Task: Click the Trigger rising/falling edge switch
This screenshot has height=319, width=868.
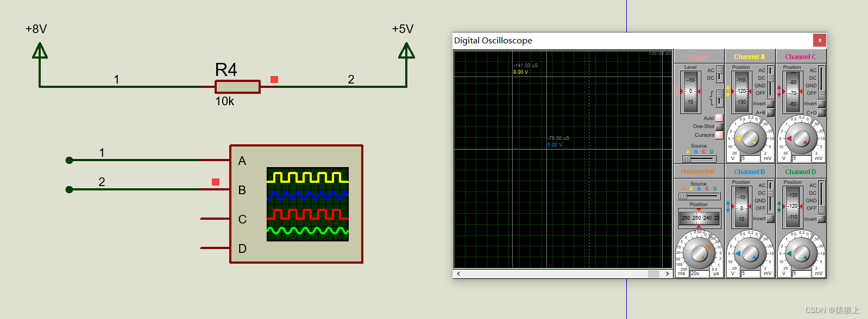Action: pos(719,98)
